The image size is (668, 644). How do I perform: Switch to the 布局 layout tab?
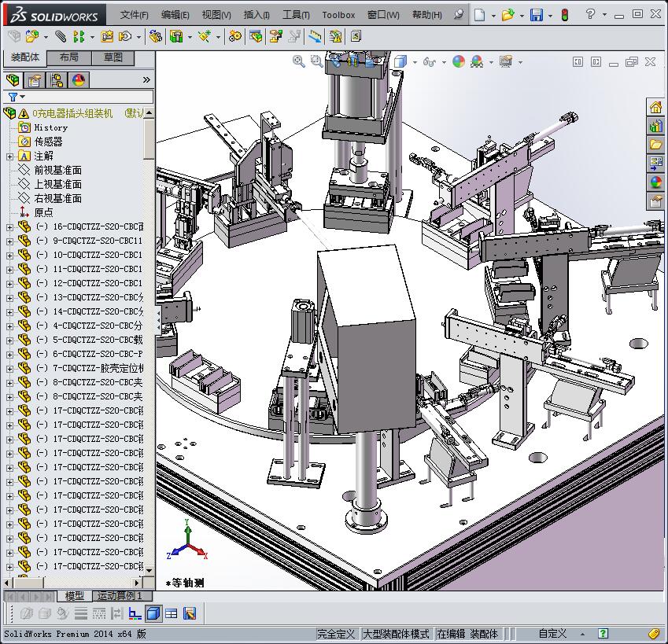coord(68,57)
